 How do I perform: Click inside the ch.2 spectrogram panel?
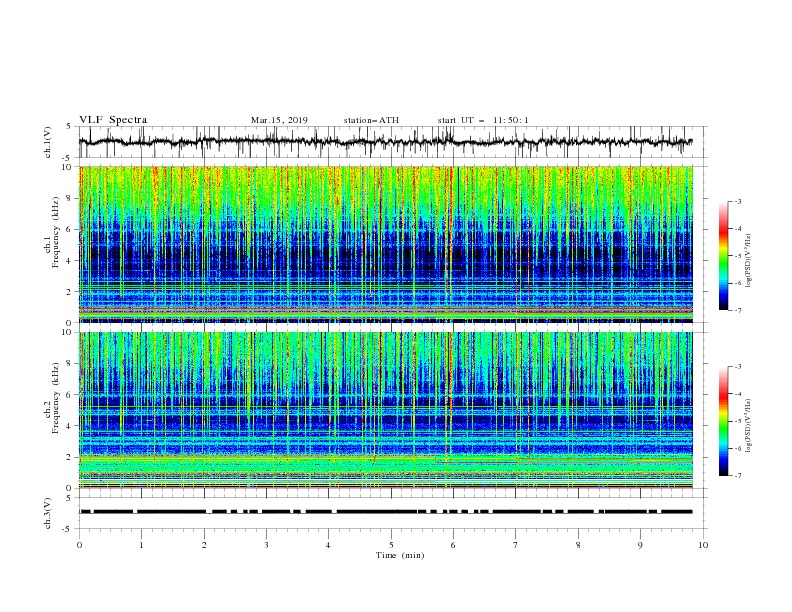pos(385,410)
